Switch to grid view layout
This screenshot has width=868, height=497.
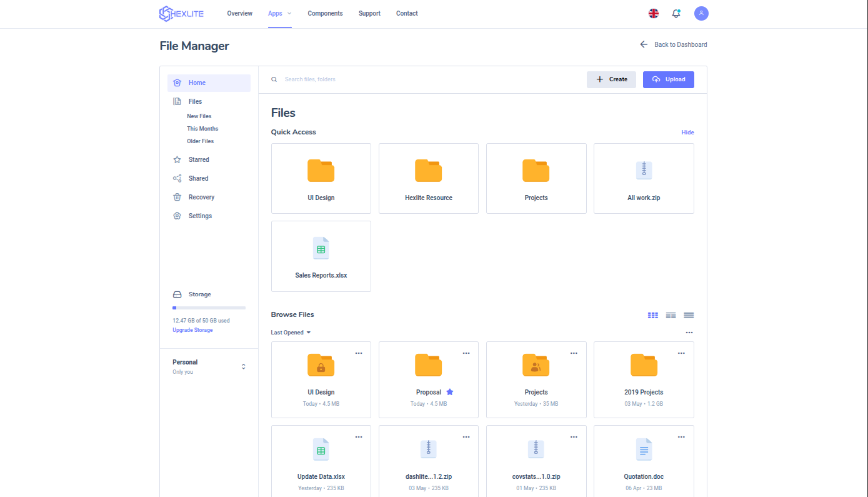(x=653, y=315)
